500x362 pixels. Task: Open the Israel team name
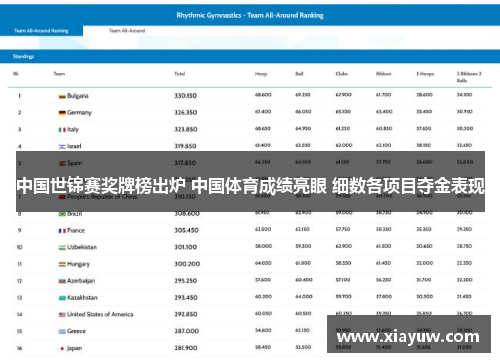pos(74,146)
